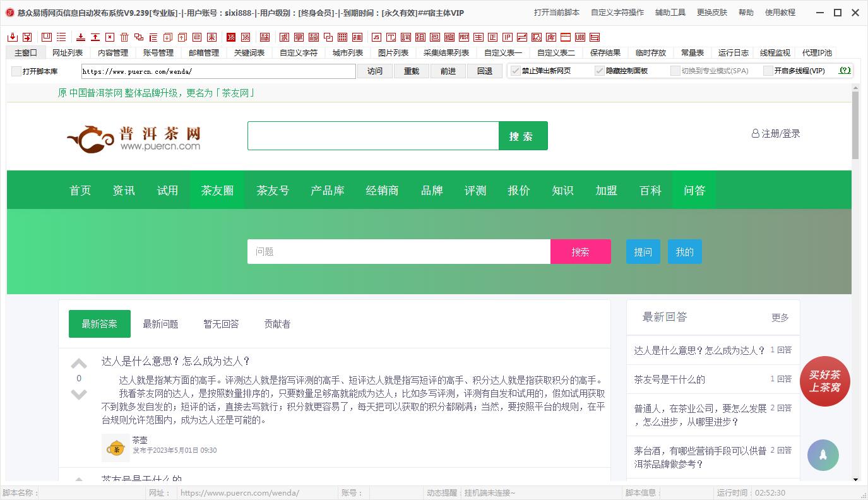
Task: Open the 账号管理 tab
Action: tap(158, 53)
